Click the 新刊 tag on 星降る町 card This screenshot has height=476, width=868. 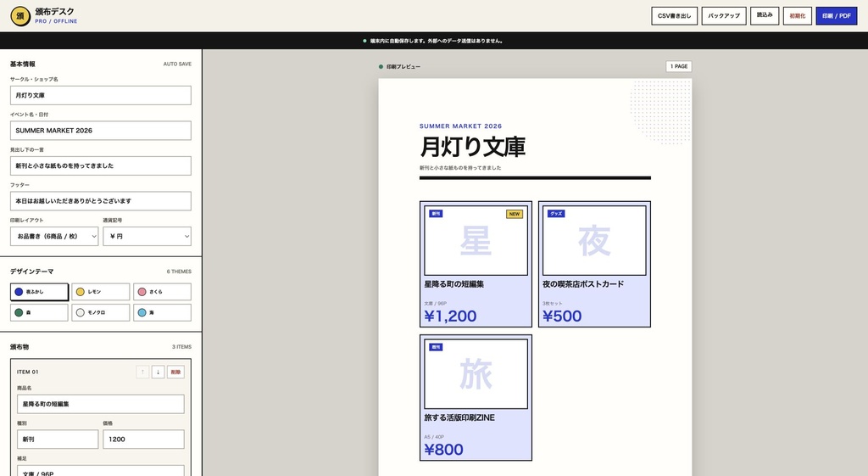(x=436, y=213)
